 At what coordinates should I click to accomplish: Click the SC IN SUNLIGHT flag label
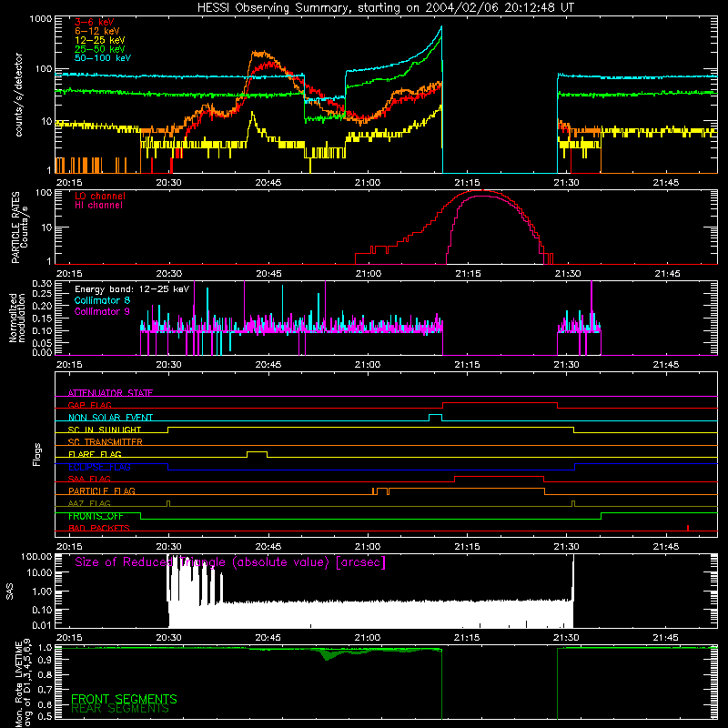(x=105, y=430)
